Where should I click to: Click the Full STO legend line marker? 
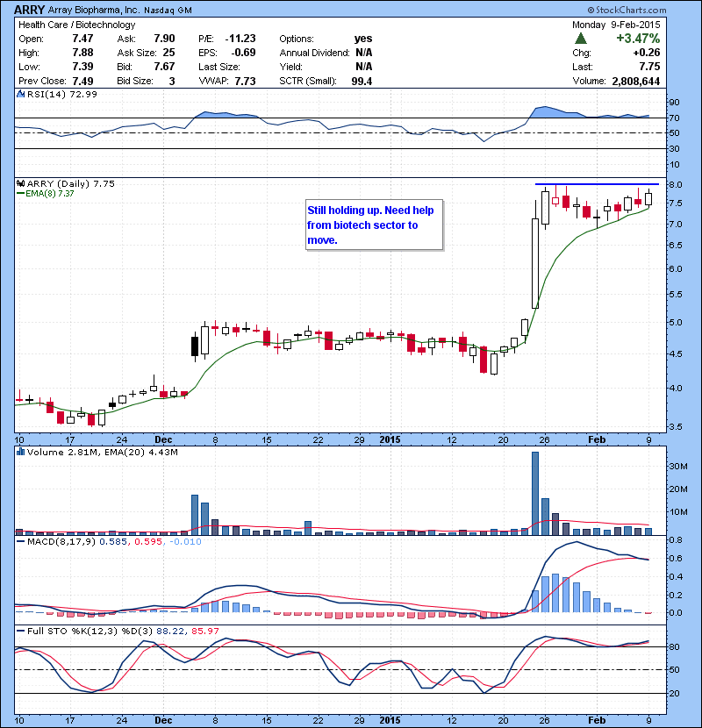click(20, 631)
